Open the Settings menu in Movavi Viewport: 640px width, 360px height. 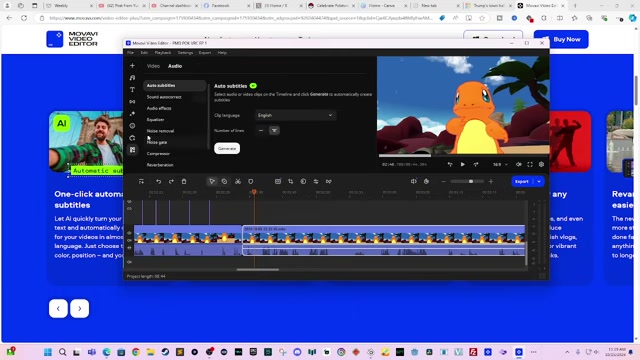tap(185, 53)
